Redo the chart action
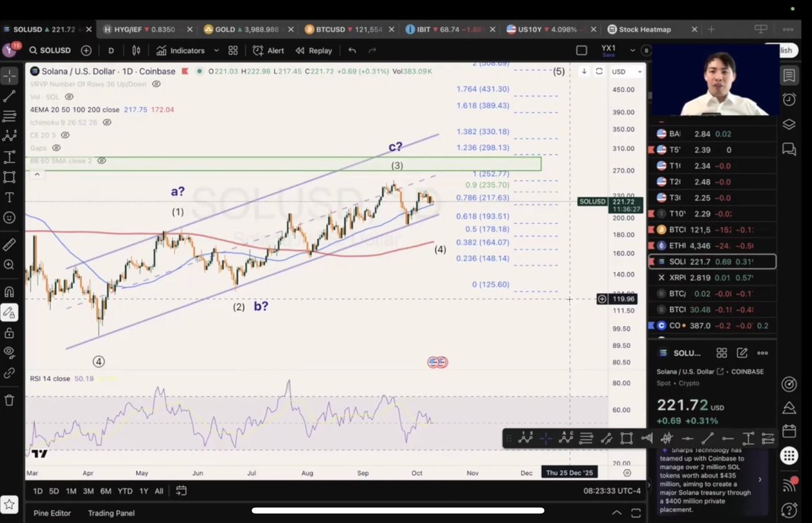This screenshot has width=812, height=523. tap(372, 51)
